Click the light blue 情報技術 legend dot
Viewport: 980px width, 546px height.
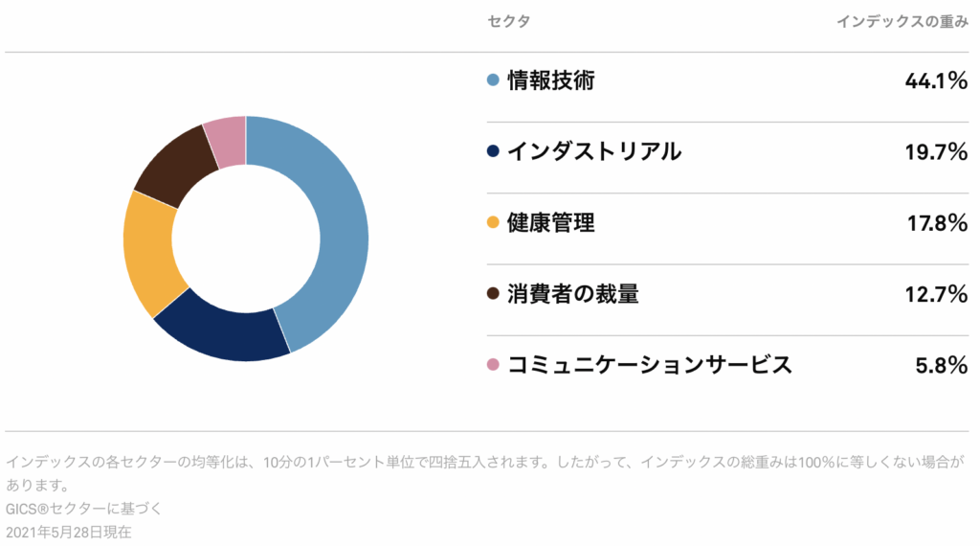tap(493, 80)
